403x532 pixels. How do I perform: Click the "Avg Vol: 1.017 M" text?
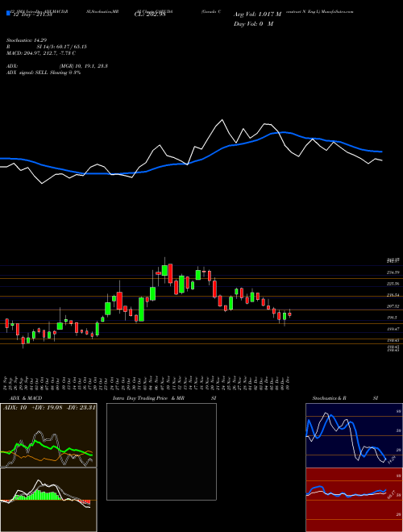(x=257, y=15)
